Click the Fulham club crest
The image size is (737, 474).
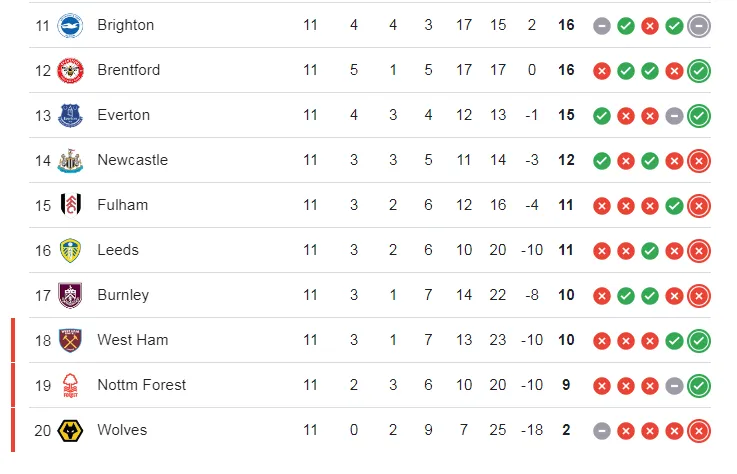click(70, 205)
